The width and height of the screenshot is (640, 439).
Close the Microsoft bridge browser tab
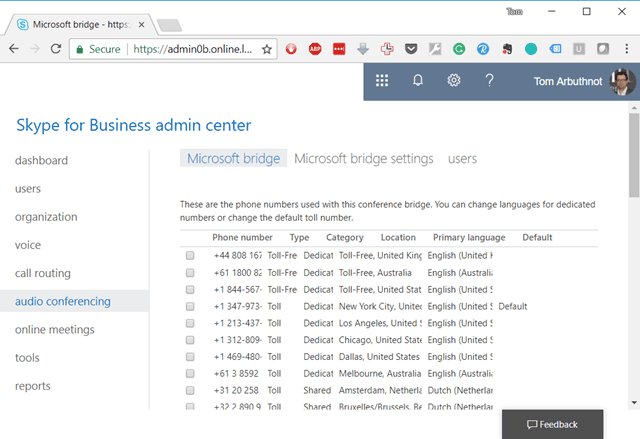(x=141, y=24)
